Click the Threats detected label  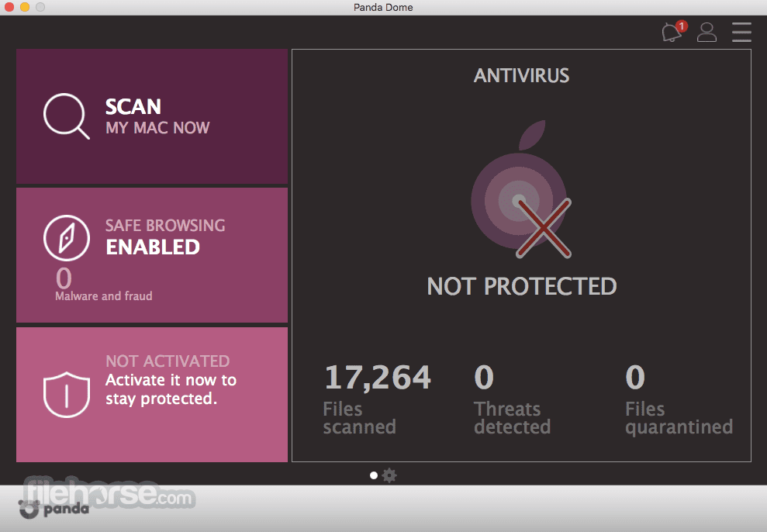tap(512, 418)
